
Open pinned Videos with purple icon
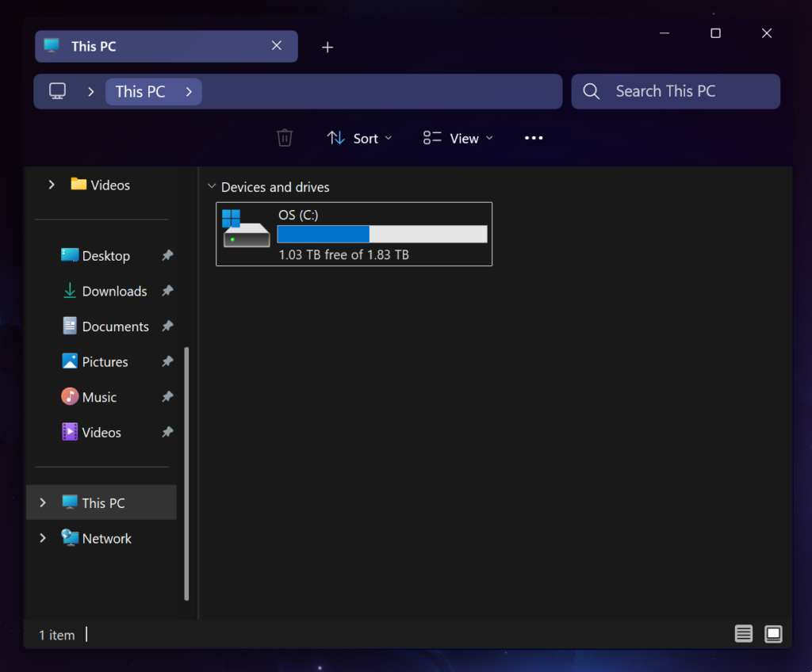click(91, 433)
